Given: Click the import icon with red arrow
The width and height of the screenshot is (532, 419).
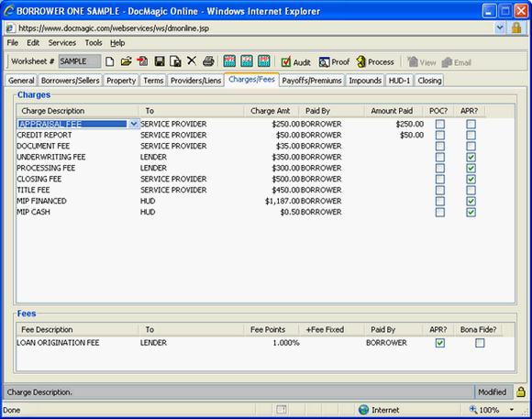Looking at the screenshot, I should click(x=142, y=61).
